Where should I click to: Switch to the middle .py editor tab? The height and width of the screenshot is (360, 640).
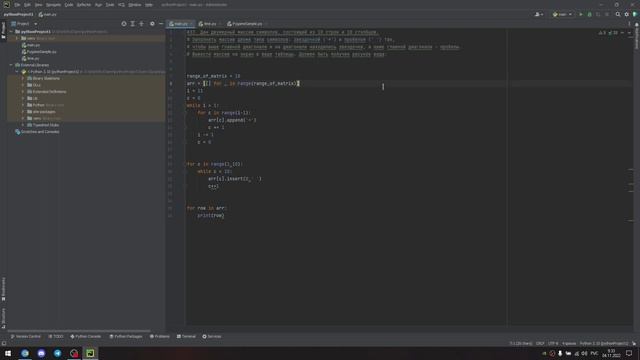pos(210,24)
